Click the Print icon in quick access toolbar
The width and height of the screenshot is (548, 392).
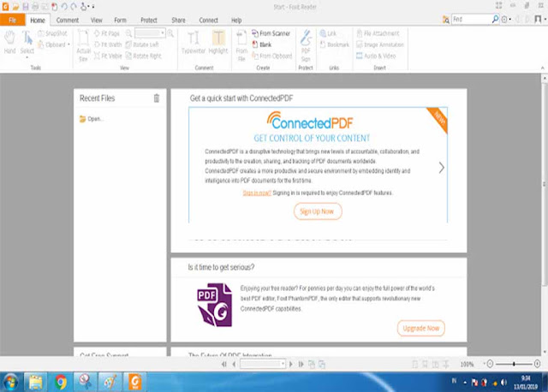tap(35, 7)
